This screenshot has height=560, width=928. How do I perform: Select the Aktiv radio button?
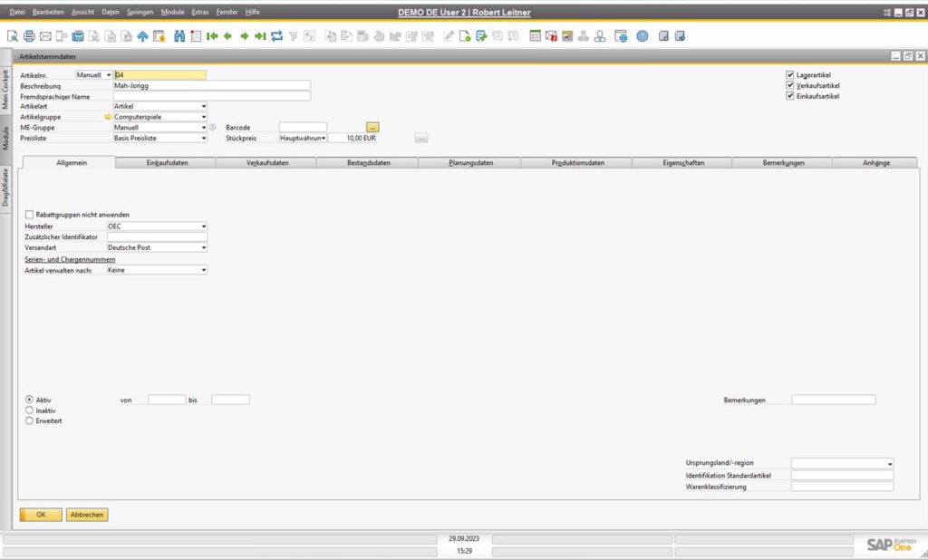[29, 401]
